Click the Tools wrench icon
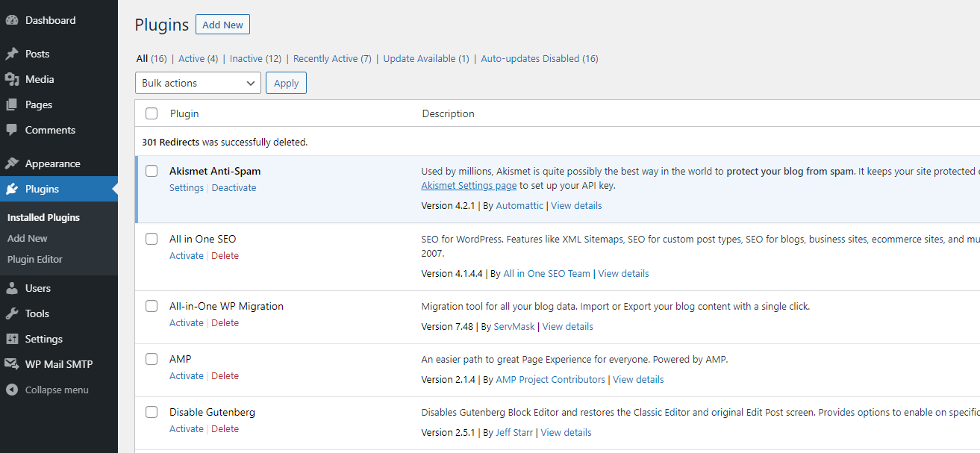The height and width of the screenshot is (453, 980). pos(12,313)
